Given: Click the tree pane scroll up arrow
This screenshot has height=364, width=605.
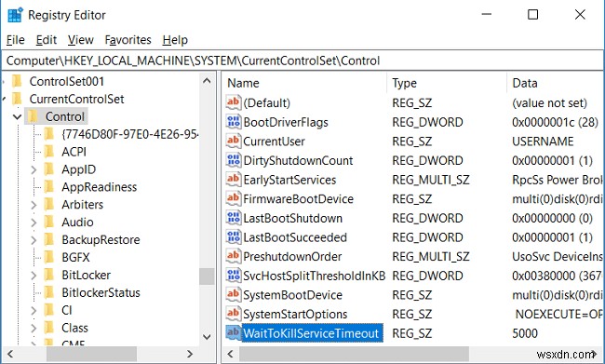Looking at the screenshot, I should coord(207,81).
